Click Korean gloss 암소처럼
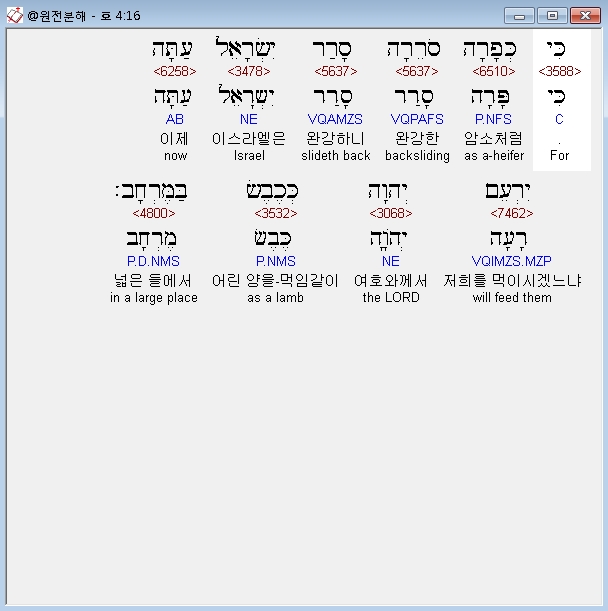This screenshot has height=611, width=608. coord(493,138)
